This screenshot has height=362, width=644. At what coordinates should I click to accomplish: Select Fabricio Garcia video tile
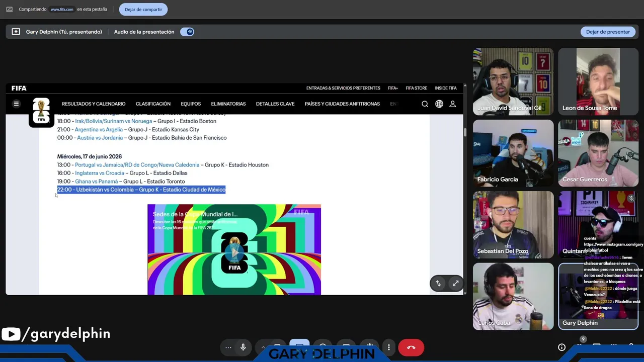(513, 153)
